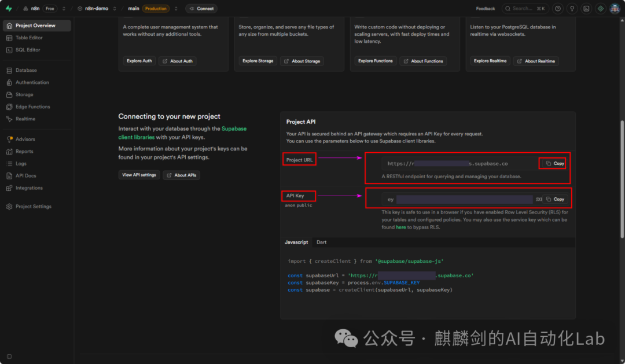Click the help icon in top bar
Image resolution: width=625 pixels, height=364 pixels.
[558, 8]
